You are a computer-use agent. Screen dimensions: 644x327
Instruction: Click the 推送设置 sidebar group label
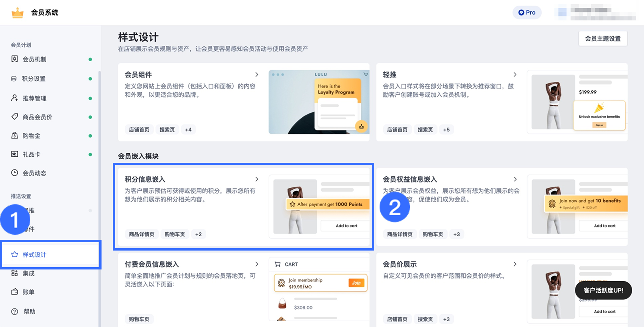click(x=21, y=196)
